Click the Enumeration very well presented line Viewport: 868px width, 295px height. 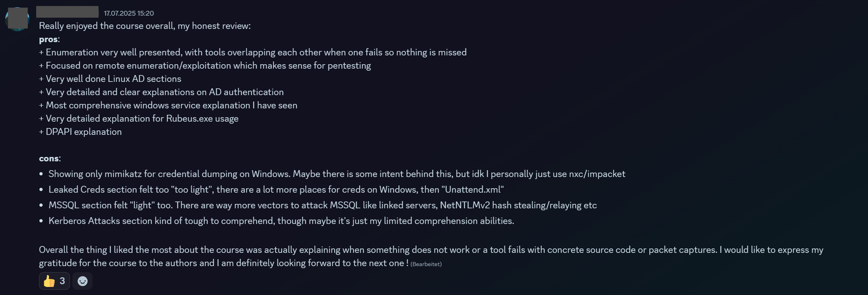point(253,53)
